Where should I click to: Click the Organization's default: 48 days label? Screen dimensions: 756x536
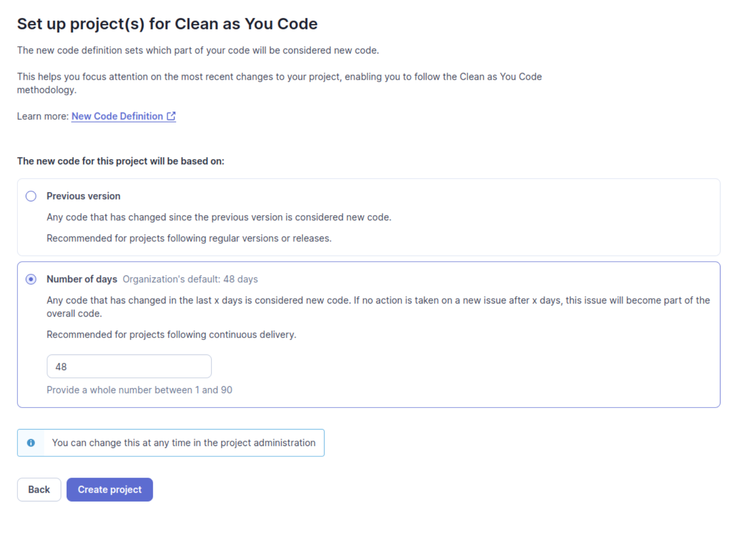pos(190,279)
